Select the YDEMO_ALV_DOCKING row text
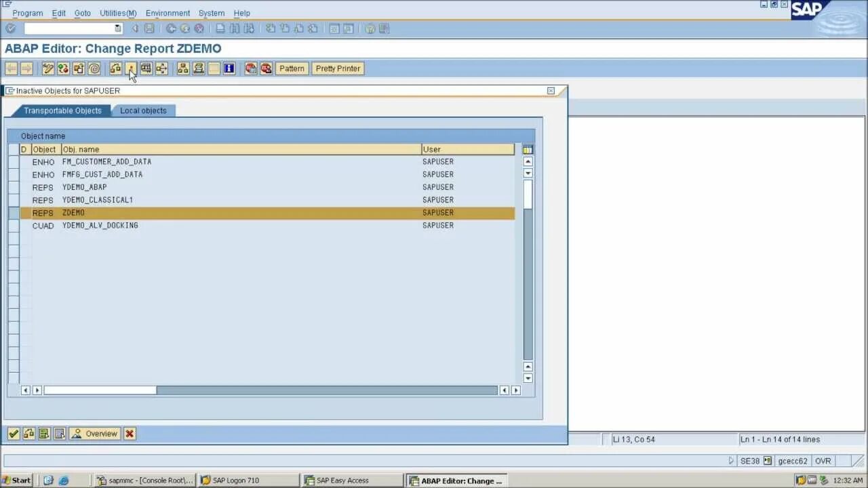Image resolution: width=868 pixels, height=488 pixels. tap(100, 226)
